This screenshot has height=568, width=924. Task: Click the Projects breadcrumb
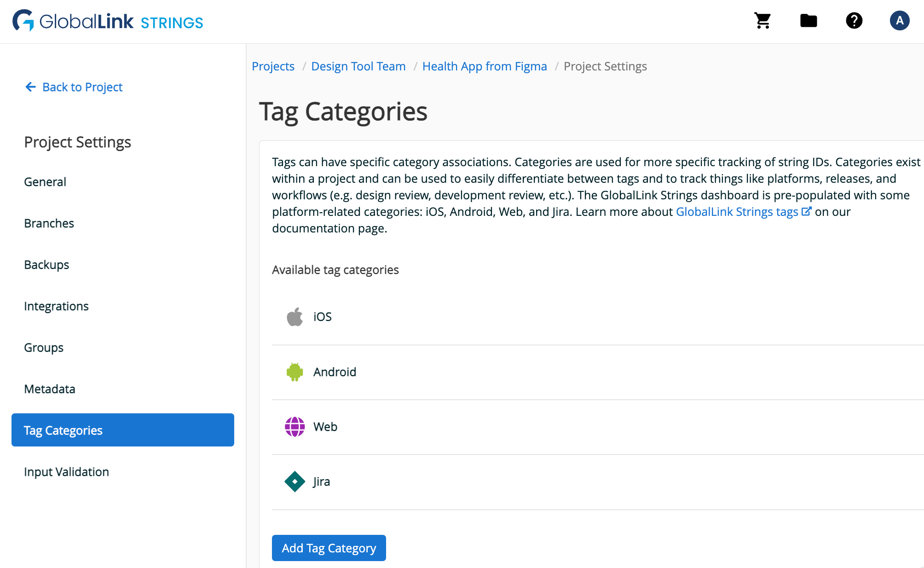(273, 66)
